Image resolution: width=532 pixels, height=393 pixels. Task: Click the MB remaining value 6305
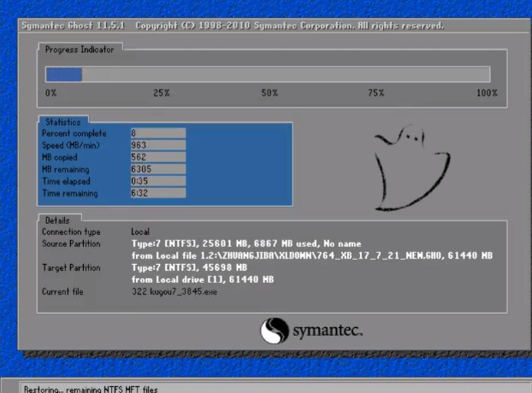tap(157, 169)
